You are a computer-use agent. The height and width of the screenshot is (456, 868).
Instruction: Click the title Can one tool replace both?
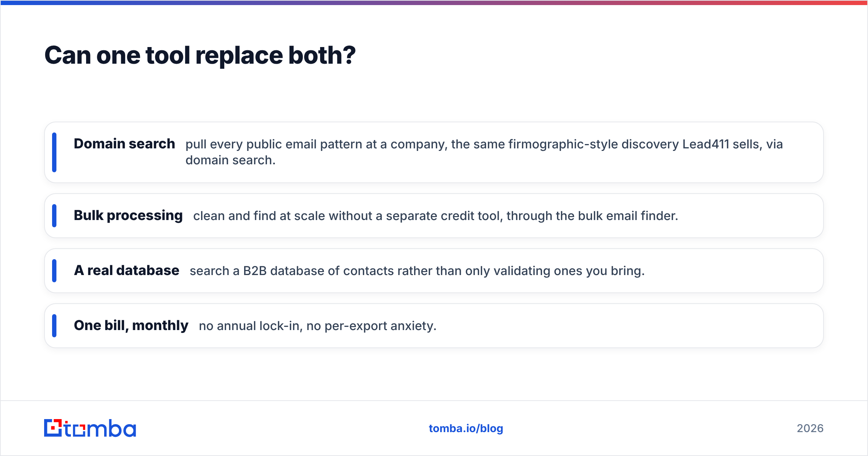point(200,55)
